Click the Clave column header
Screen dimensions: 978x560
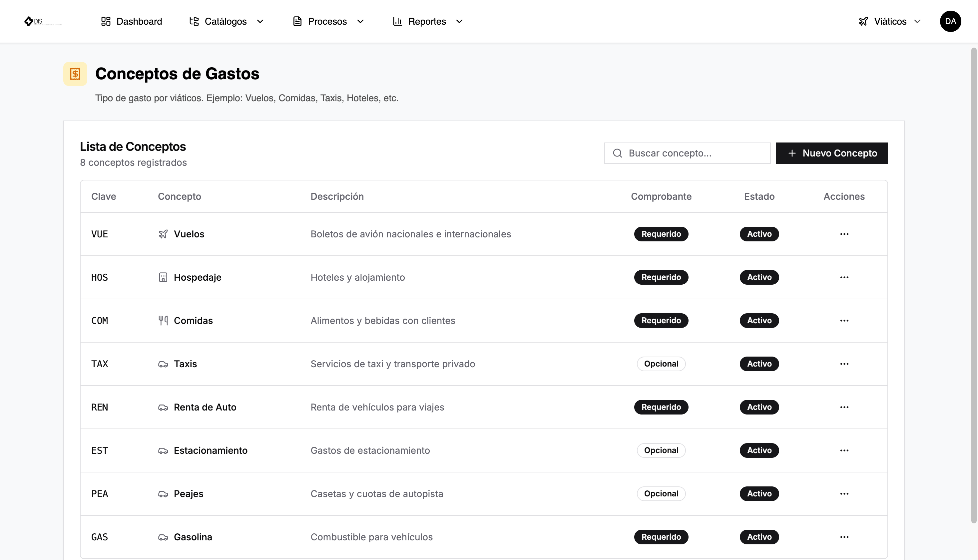point(104,196)
